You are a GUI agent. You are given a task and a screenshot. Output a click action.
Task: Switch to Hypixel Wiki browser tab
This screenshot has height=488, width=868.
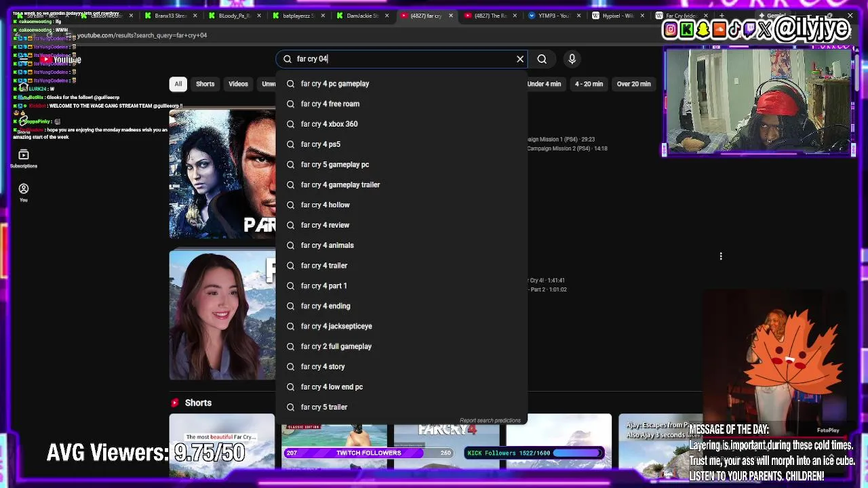coord(617,16)
